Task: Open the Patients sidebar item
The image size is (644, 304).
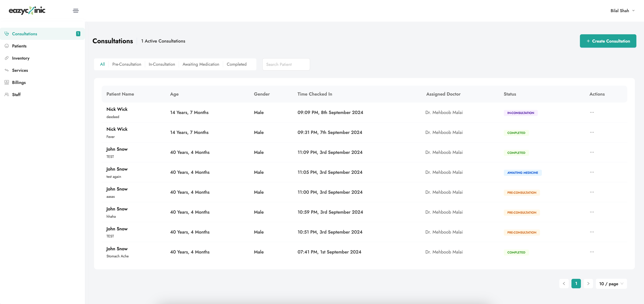Action: (42, 46)
